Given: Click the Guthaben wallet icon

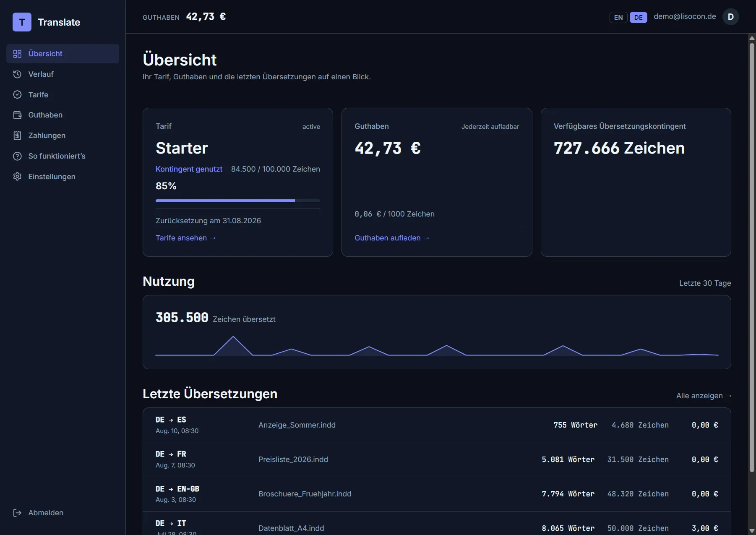Looking at the screenshot, I should tap(17, 115).
